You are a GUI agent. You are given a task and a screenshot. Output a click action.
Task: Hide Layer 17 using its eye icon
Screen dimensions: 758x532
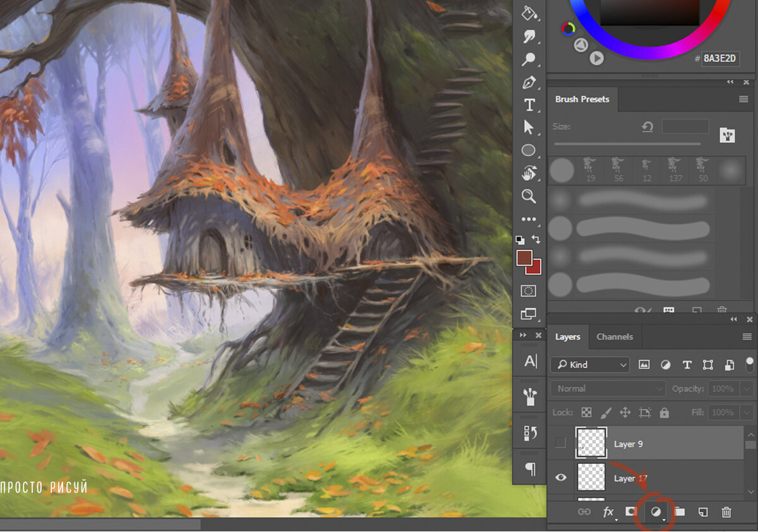tap(560, 478)
